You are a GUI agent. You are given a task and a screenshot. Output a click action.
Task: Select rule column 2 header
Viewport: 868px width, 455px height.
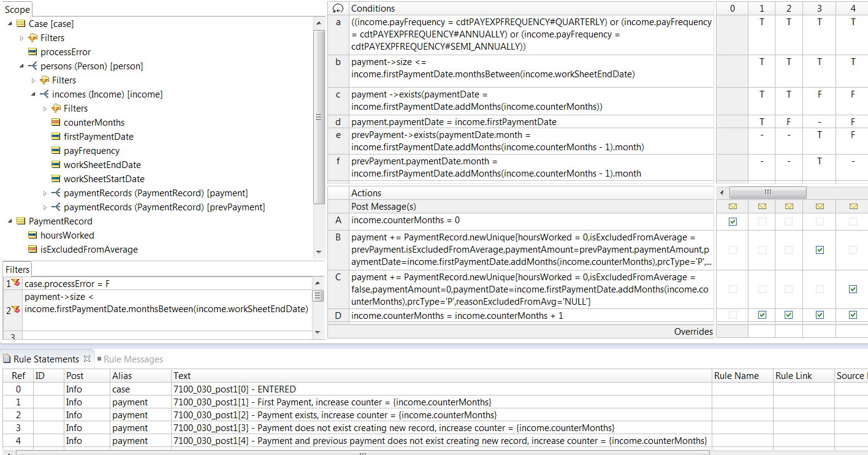[788, 9]
